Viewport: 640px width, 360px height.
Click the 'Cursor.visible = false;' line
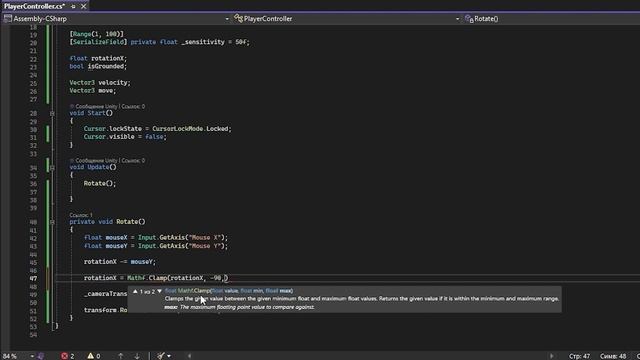pyautogui.click(x=125, y=137)
